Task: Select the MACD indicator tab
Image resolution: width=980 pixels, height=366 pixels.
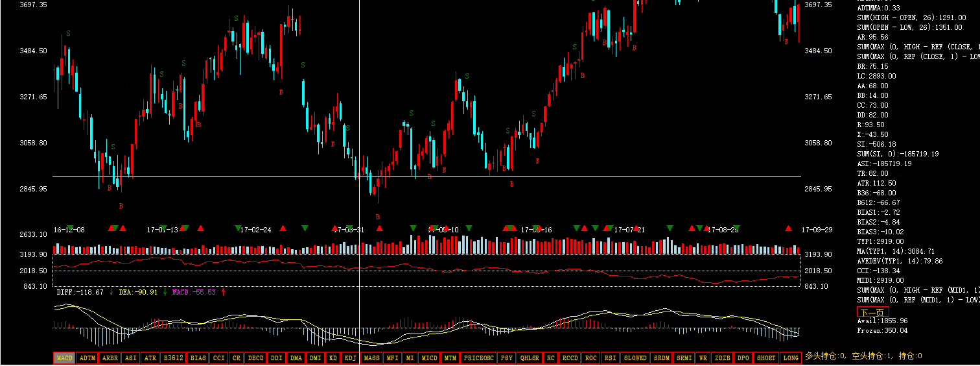Action: pyautogui.click(x=64, y=358)
